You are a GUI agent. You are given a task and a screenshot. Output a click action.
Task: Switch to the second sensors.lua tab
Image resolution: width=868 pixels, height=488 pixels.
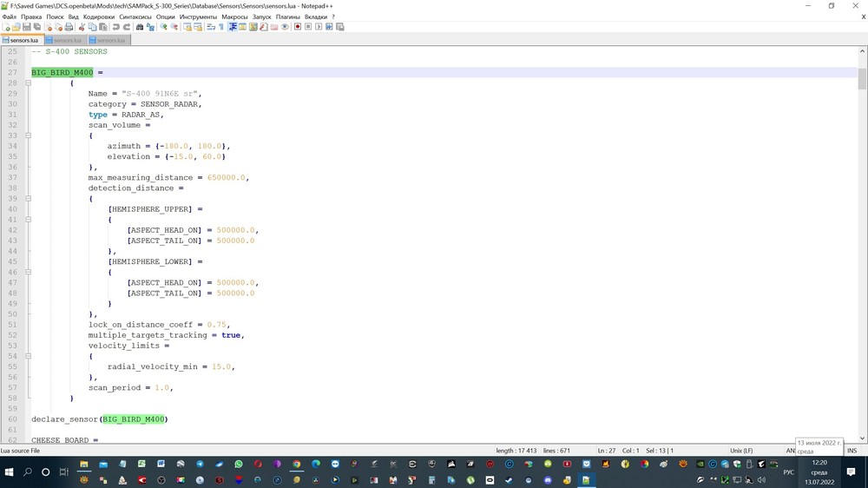click(65, 40)
